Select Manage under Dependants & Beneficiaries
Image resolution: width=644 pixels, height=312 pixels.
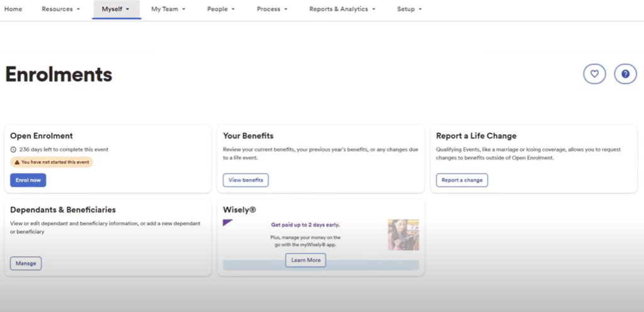[26, 263]
